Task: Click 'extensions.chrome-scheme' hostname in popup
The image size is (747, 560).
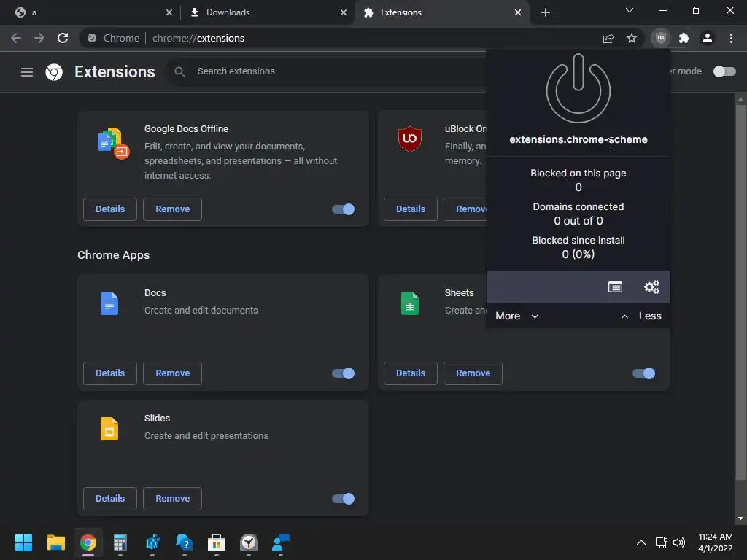Action: [x=578, y=139]
